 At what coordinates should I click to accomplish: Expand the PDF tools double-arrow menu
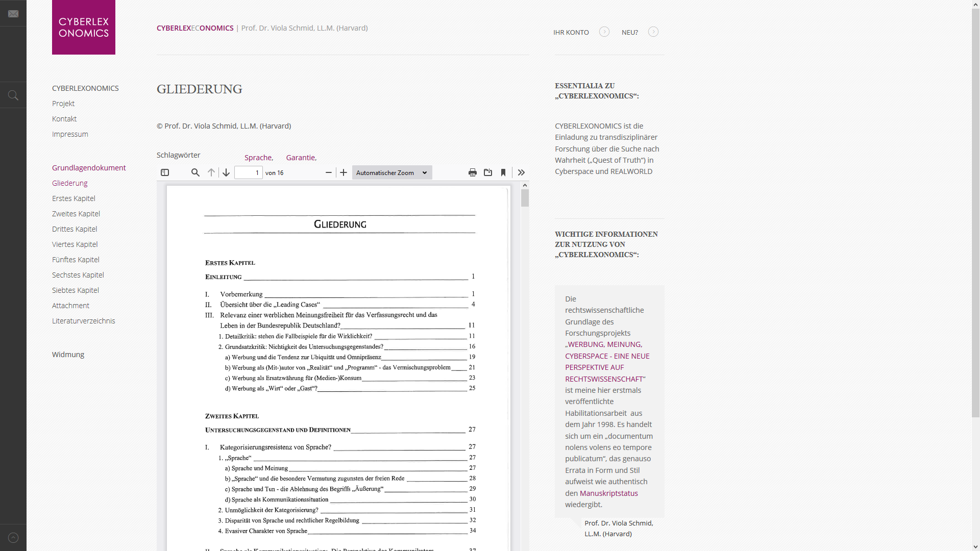click(x=521, y=172)
